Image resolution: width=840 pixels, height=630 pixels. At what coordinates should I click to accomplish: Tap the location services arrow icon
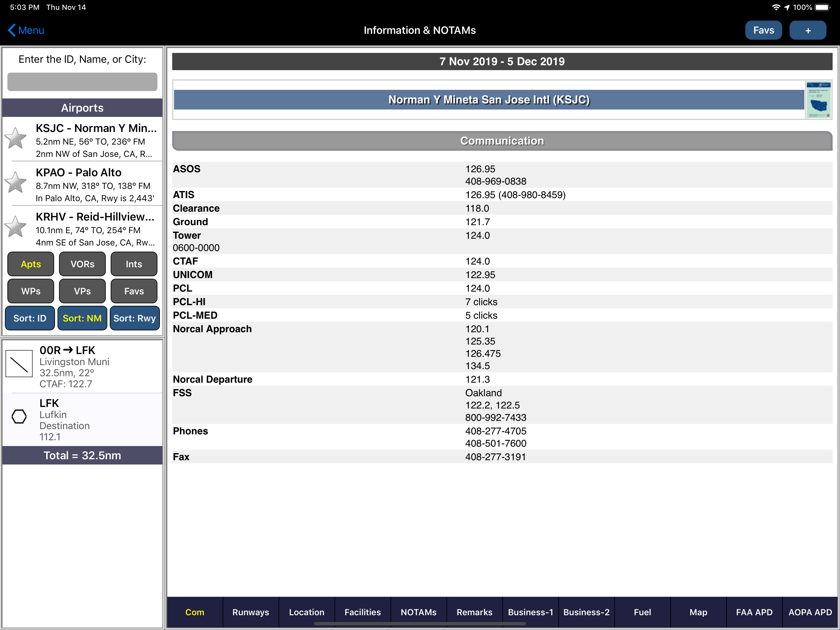787,7
